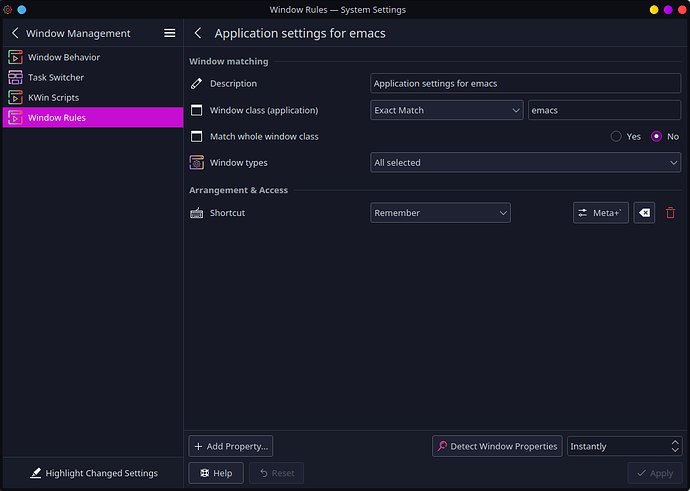
Task: Increase the Instantly delay spinner
Action: coord(675,442)
